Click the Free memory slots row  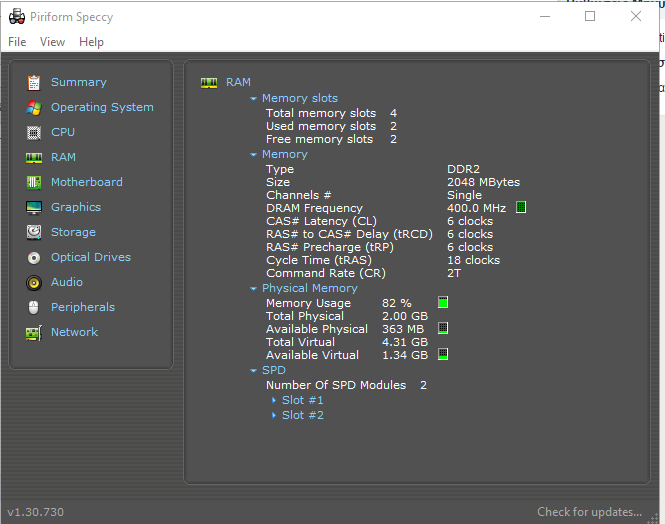point(331,139)
